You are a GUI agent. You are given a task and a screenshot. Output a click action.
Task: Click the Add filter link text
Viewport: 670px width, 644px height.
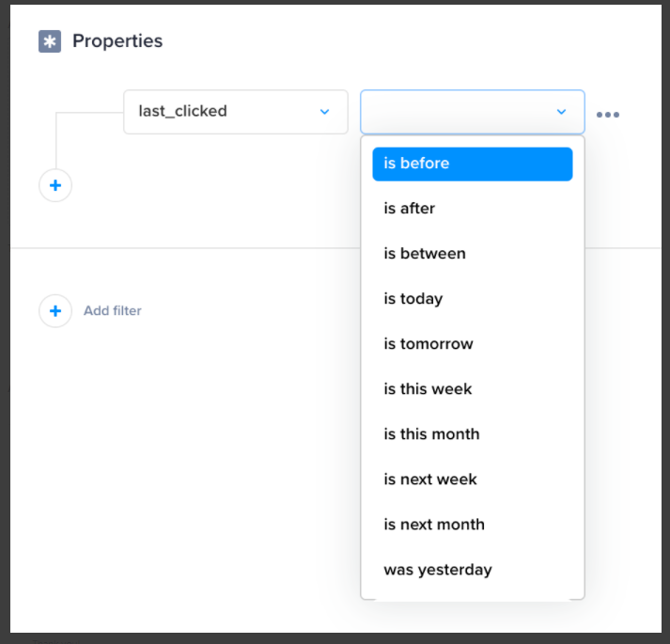click(112, 310)
